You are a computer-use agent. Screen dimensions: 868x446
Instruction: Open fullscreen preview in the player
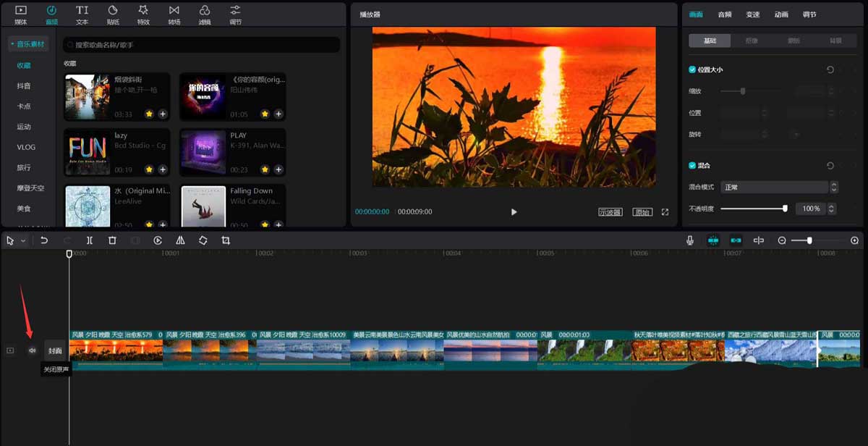click(665, 212)
